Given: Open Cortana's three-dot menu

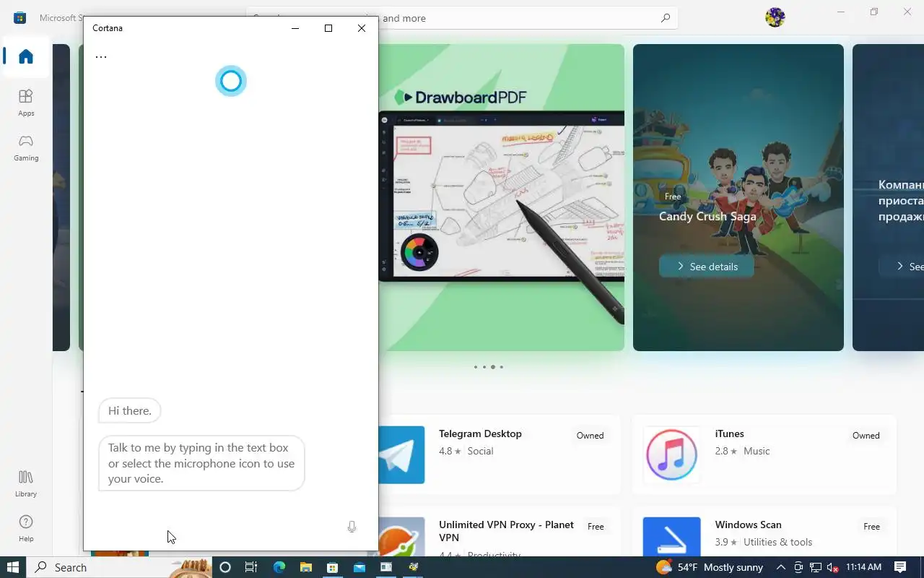Looking at the screenshot, I should pos(101,56).
